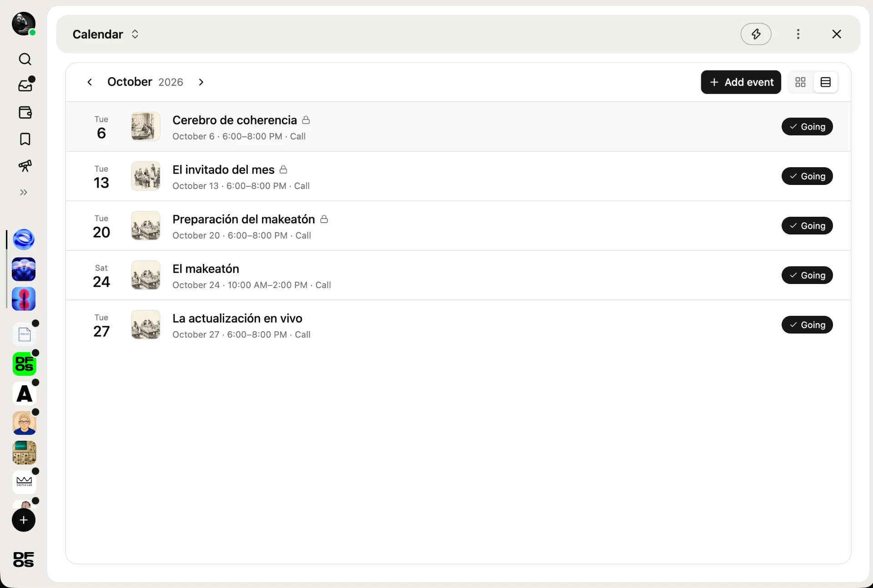
Task: Open the bookmarks icon in sidebar
Action: click(x=25, y=139)
